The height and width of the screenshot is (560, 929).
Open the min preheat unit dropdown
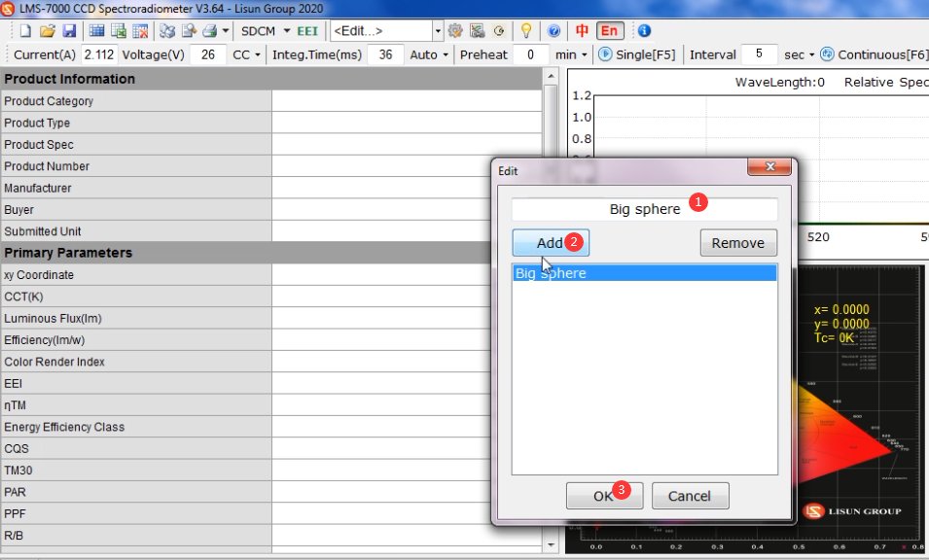[571, 54]
